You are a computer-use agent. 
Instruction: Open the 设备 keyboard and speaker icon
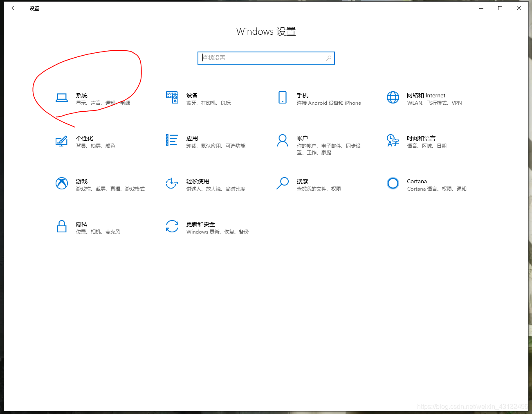(172, 97)
